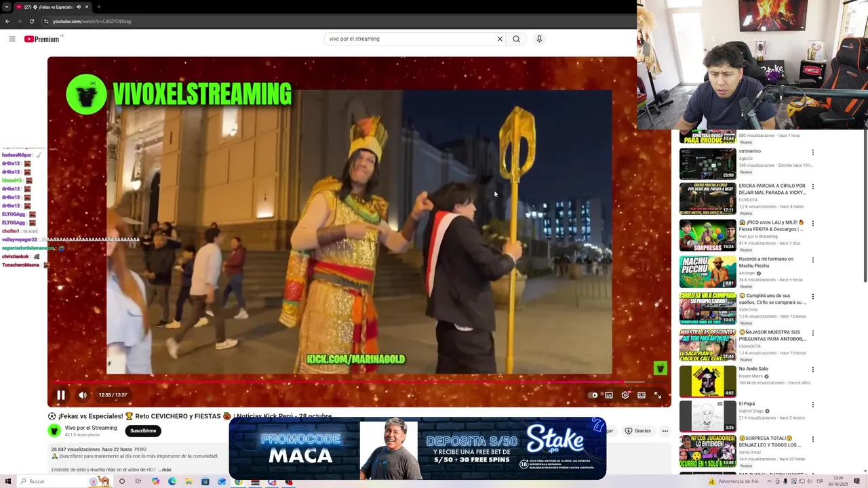Open options for 'Recordé a mi hermano' video
Screen dimensions: 868x488
812,260
